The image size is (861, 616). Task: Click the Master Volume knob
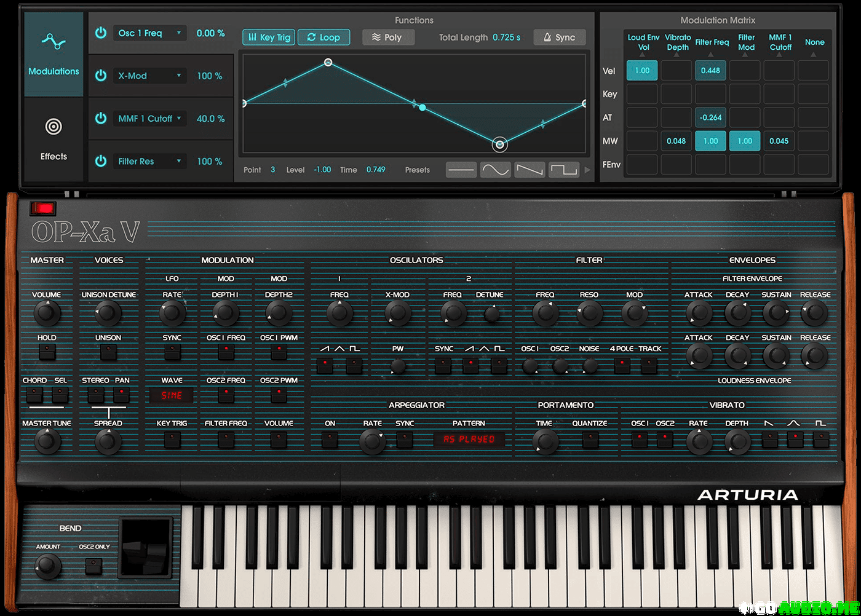pyautogui.click(x=45, y=314)
